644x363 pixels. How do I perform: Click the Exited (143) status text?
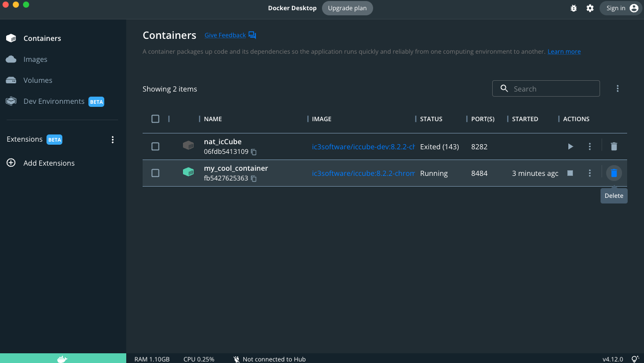pyautogui.click(x=440, y=147)
